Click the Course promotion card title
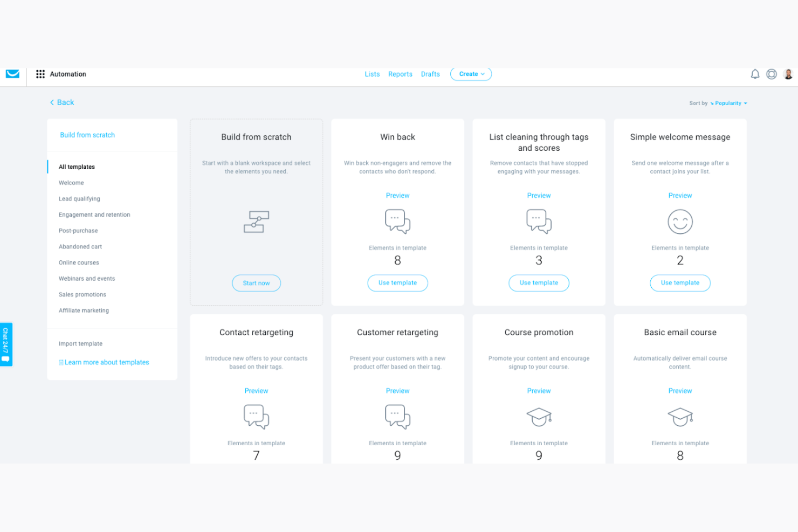 coord(539,333)
